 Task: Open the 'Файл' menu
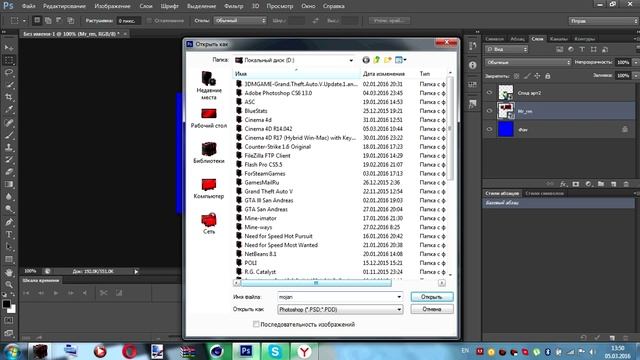[28, 6]
